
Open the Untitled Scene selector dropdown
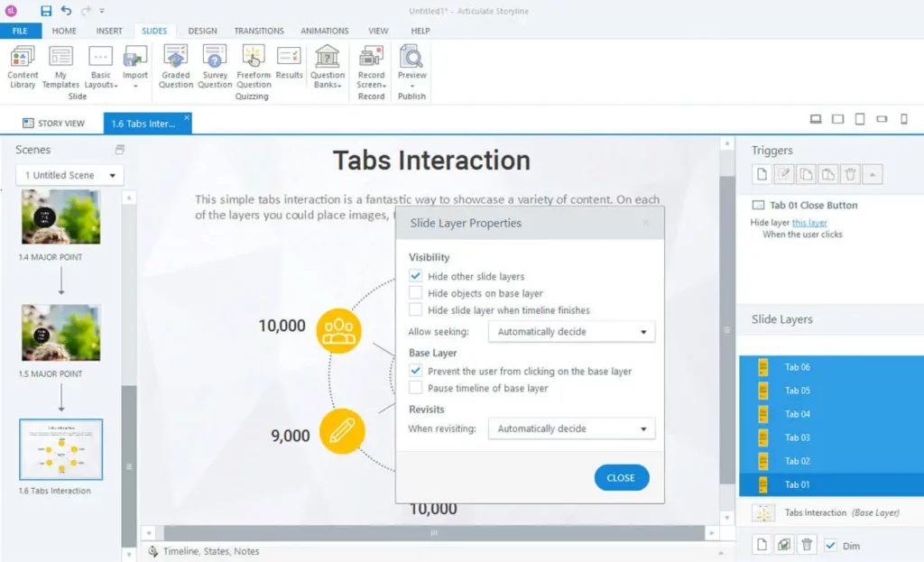(70, 175)
